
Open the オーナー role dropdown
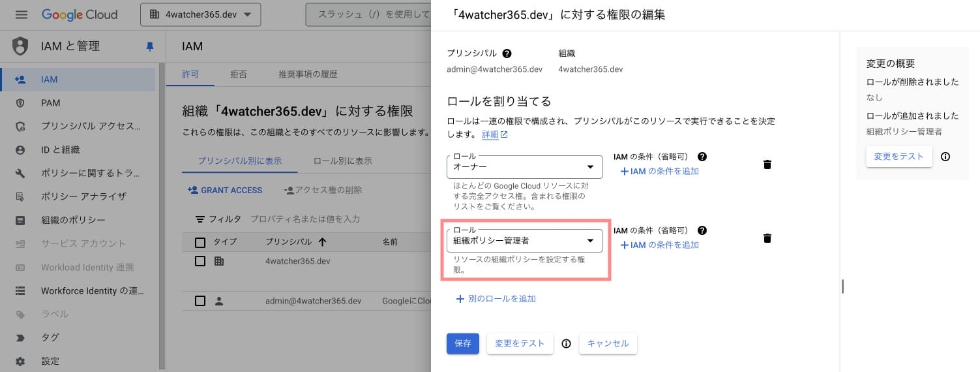coord(525,166)
